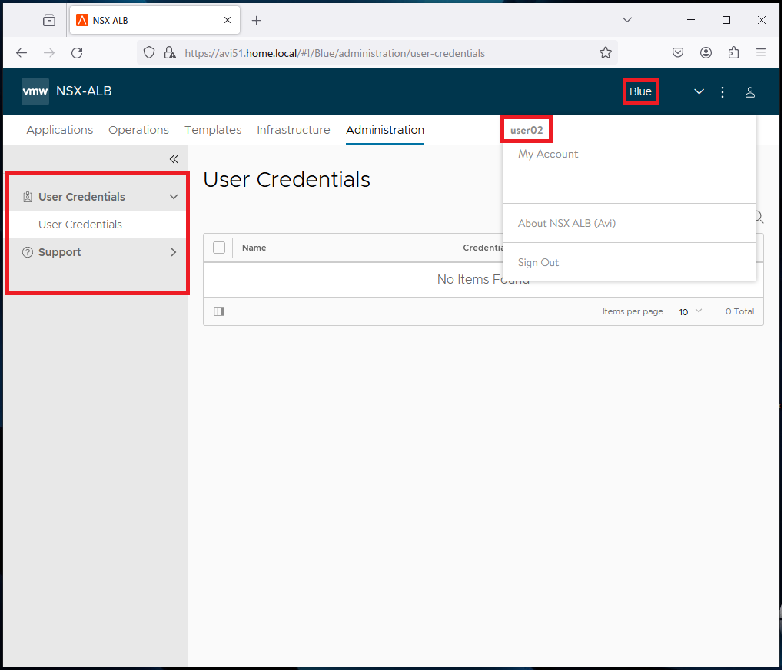Click the User Credentials badge icon in the sidebar

28,197
